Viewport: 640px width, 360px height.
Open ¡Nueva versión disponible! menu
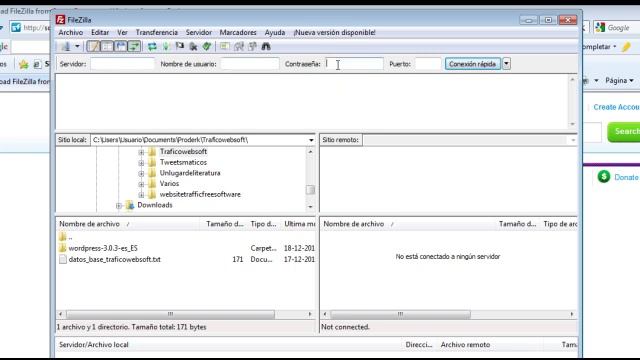335,32
